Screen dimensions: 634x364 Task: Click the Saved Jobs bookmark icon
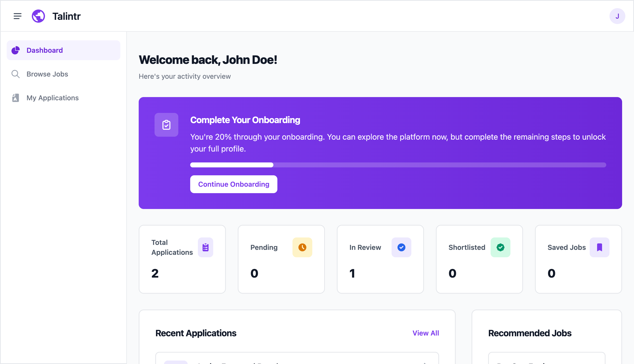[600, 247]
